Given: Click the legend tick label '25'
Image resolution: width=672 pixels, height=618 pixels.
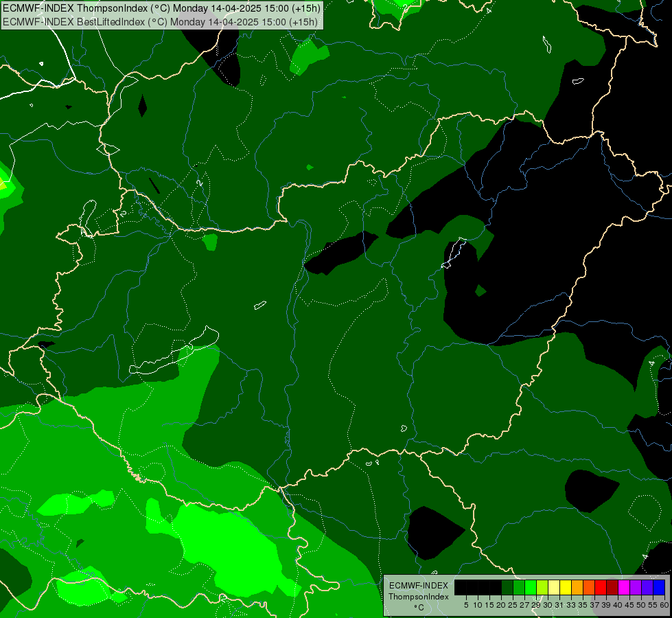Looking at the screenshot, I should tap(513, 605).
